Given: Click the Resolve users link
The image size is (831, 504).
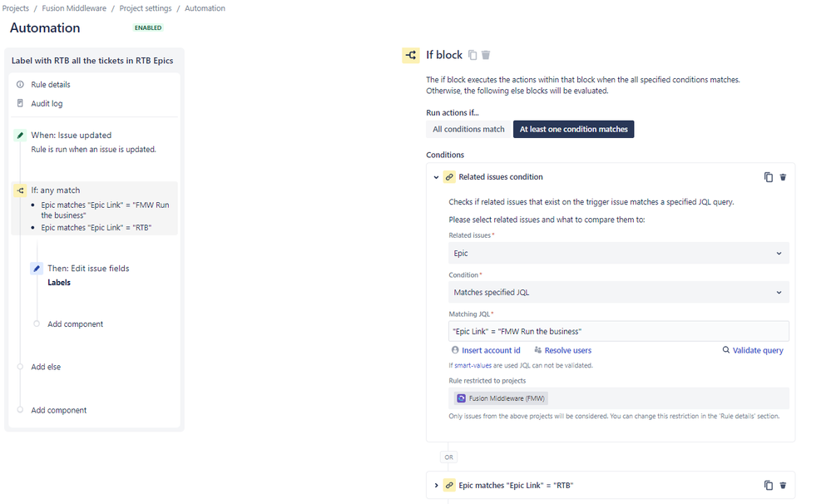Looking at the screenshot, I should click(567, 350).
